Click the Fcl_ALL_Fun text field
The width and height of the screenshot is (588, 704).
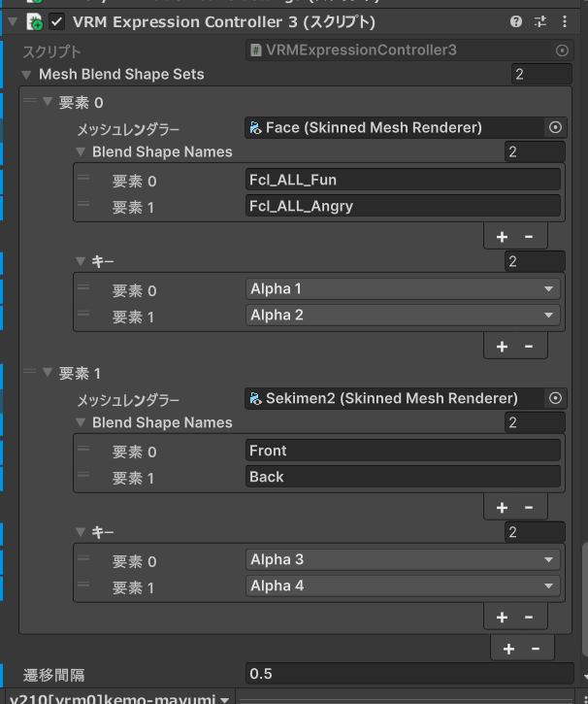click(x=403, y=179)
